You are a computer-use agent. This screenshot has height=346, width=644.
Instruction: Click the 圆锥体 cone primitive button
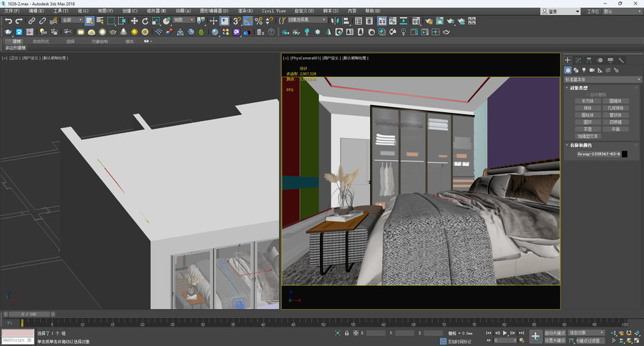(615, 101)
